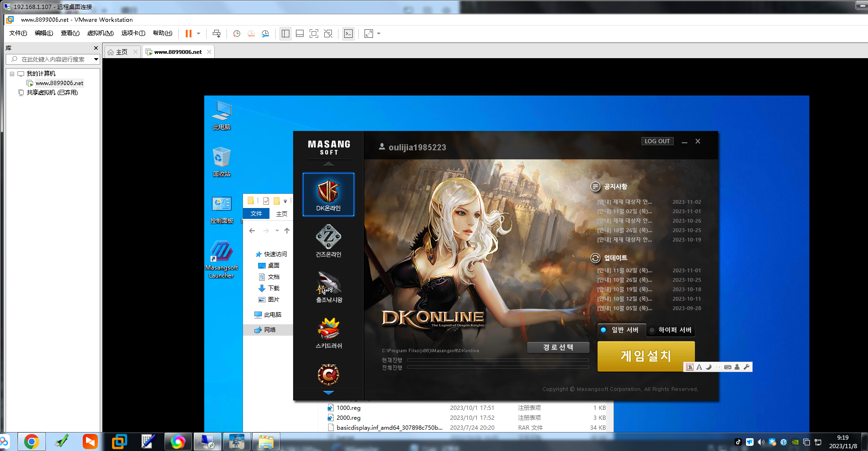Select the DK온라인 game in launcher sidebar
Image resolution: width=868 pixels, height=451 pixels.
328,194
